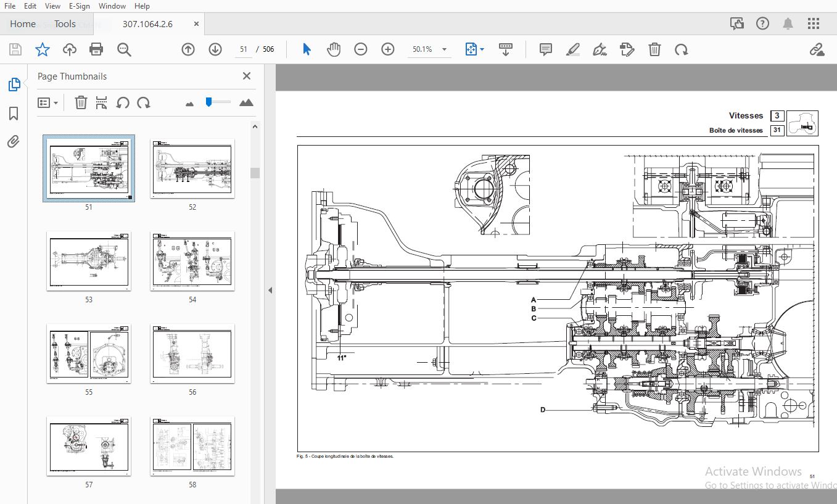Collapse the navigation pane with the arrow

click(270, 290)
